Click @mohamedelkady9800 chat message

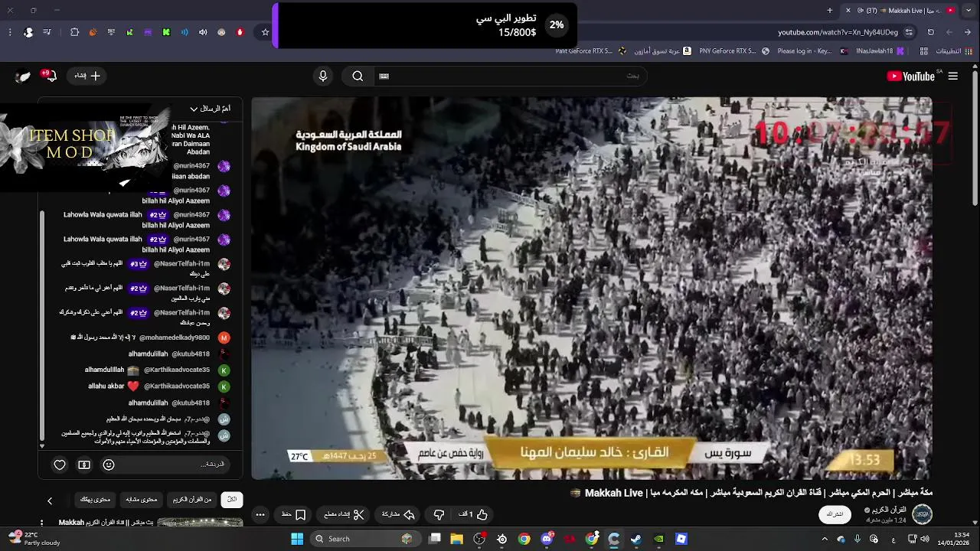point(142,337)
